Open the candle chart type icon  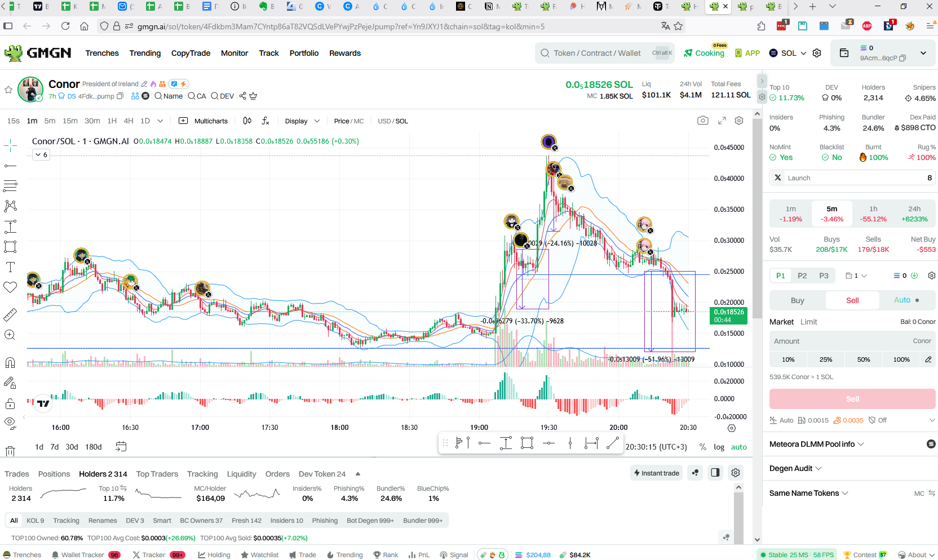[247, 121]
